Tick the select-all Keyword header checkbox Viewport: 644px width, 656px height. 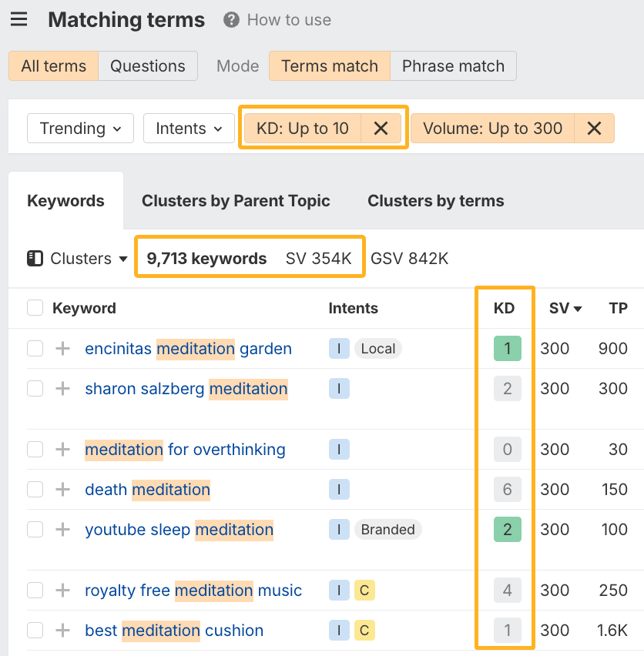click(35, 308)
